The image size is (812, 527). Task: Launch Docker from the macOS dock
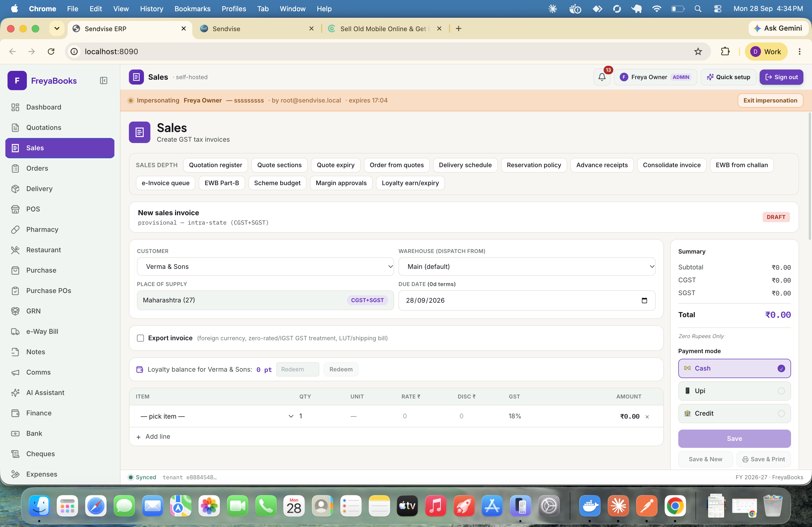[590, 506]
